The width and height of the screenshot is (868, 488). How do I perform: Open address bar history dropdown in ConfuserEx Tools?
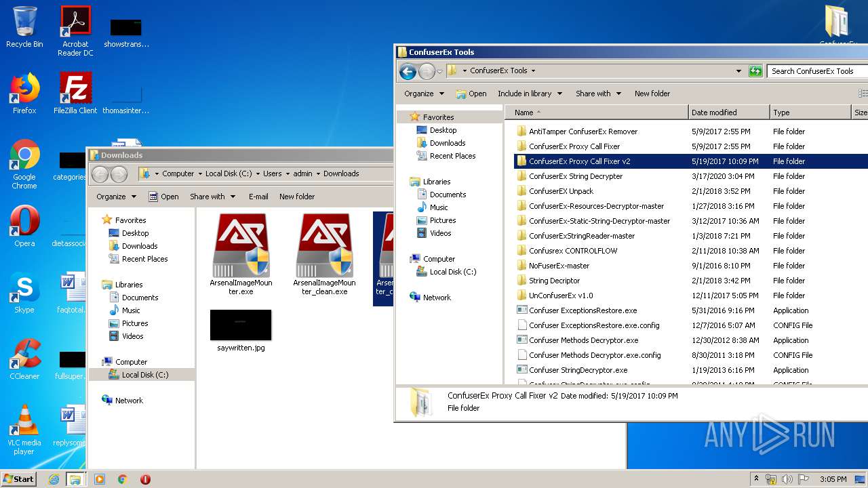click(x=738, y=71)
